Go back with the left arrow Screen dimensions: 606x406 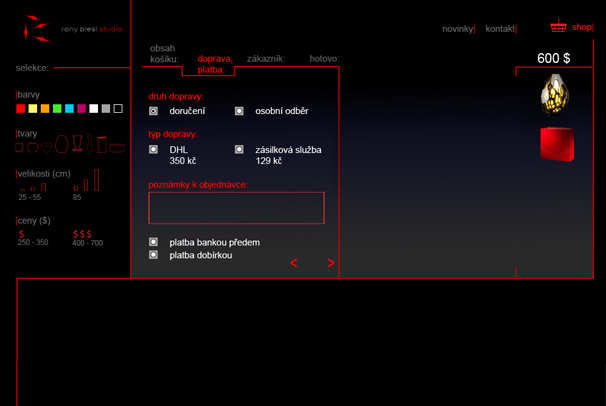click(293, 263)
